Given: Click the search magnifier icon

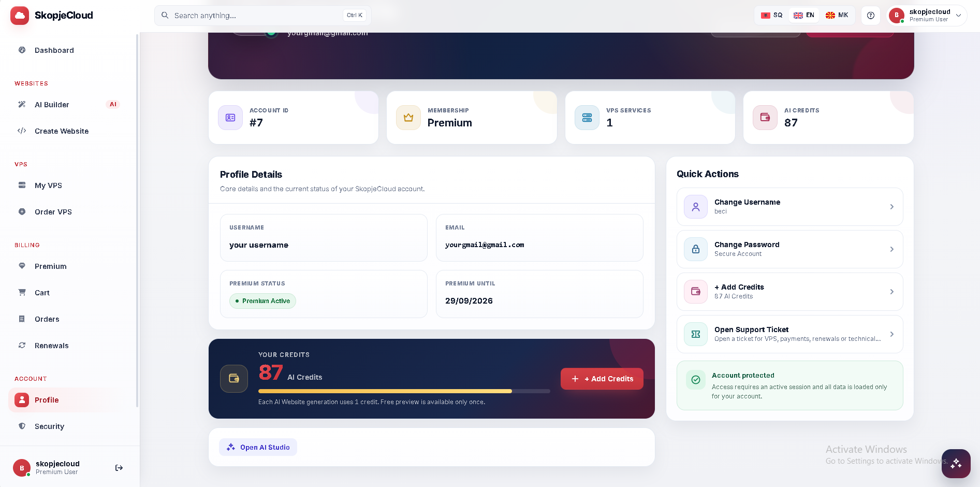Looking at the screenshot, I should coord(165,16).
